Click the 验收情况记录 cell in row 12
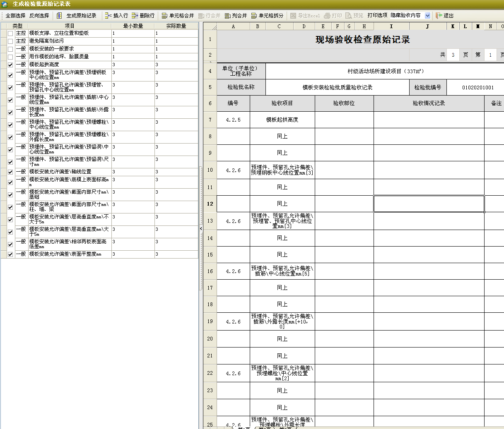Screen dimensions: 504x429 [429, 204]
